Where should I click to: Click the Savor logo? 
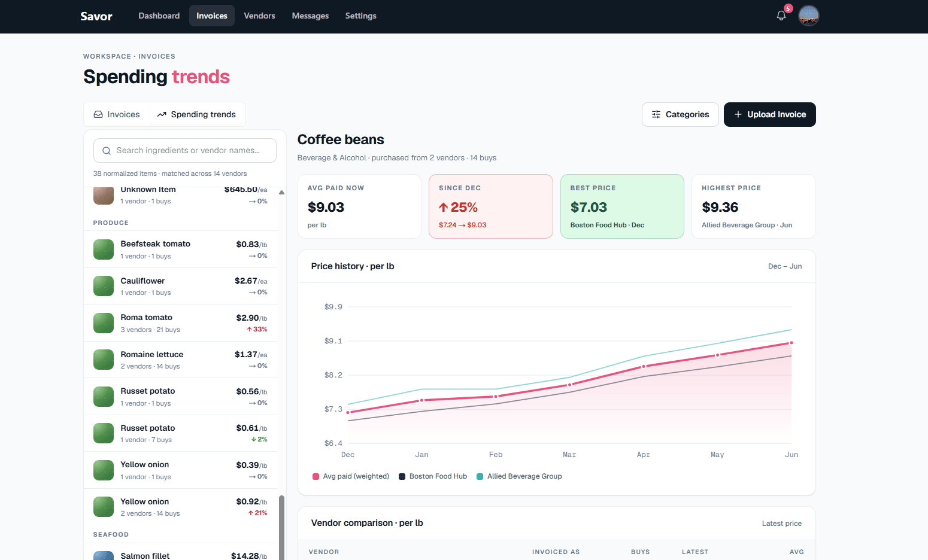(x=96, y=16)
